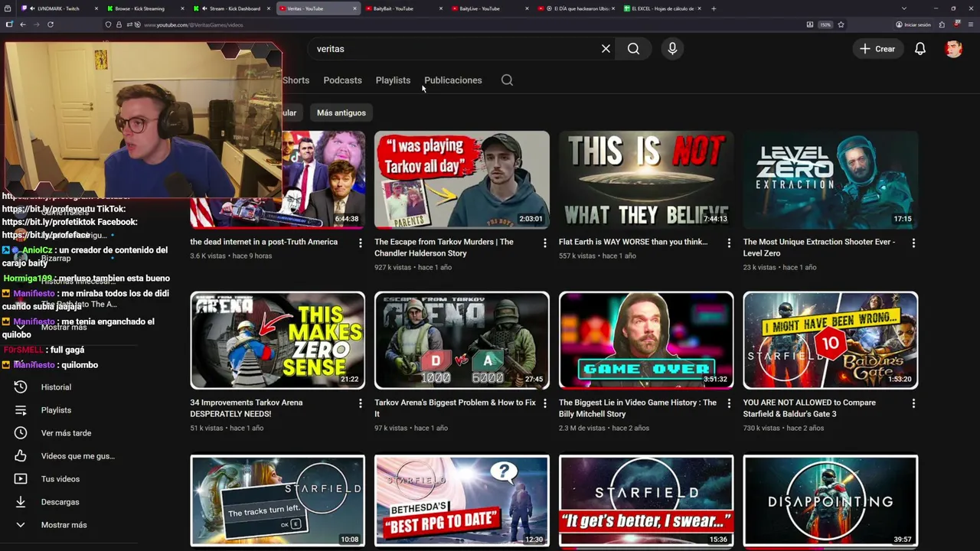Viewport: 980px width, 551px height.
Task: Play the 'GAME OVER' Billy Mitchell thumbnail
Action: pyautogui.click(x=646, y=340)
